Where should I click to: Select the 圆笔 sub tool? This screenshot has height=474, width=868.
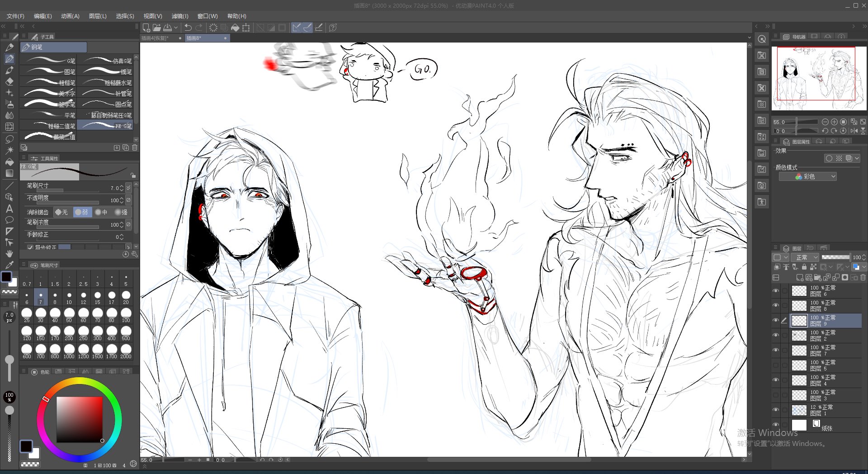[49, 71]
